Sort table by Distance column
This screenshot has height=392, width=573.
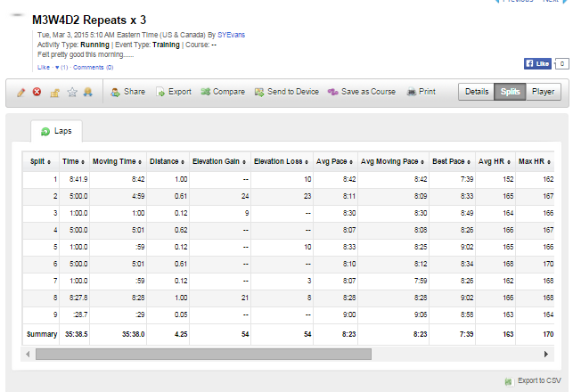pos(164,161)
